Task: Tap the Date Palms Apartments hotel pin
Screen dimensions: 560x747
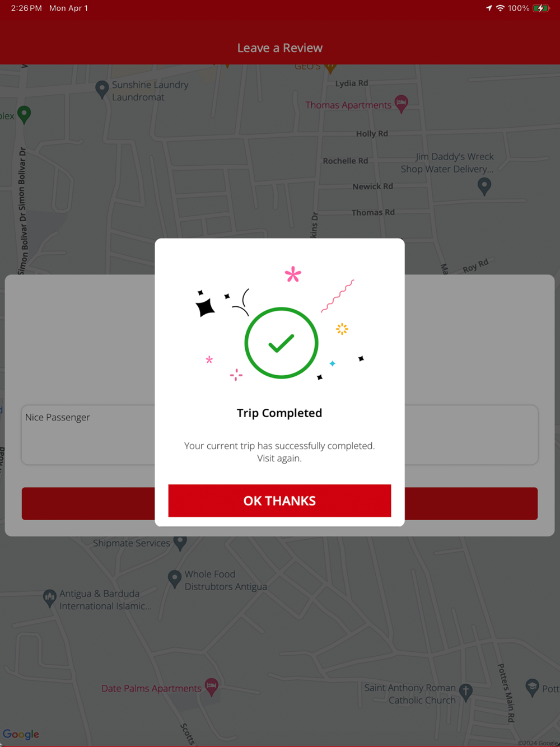Action: [211, 687]
